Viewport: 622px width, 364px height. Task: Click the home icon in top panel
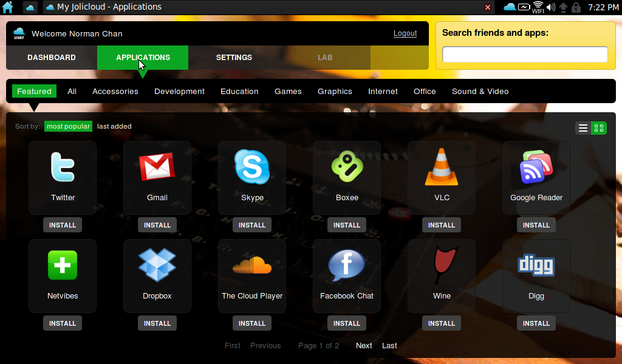[x=7, y=7]
